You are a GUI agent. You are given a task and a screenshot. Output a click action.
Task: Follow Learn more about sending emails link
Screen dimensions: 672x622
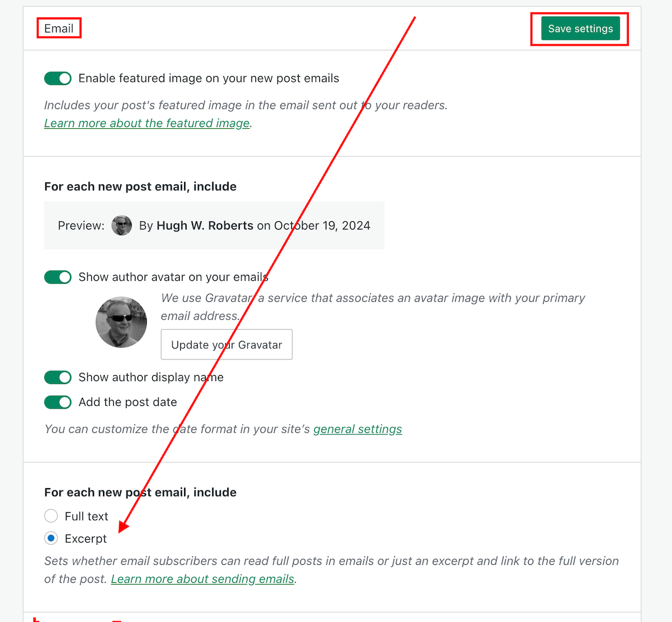[203, 579]
